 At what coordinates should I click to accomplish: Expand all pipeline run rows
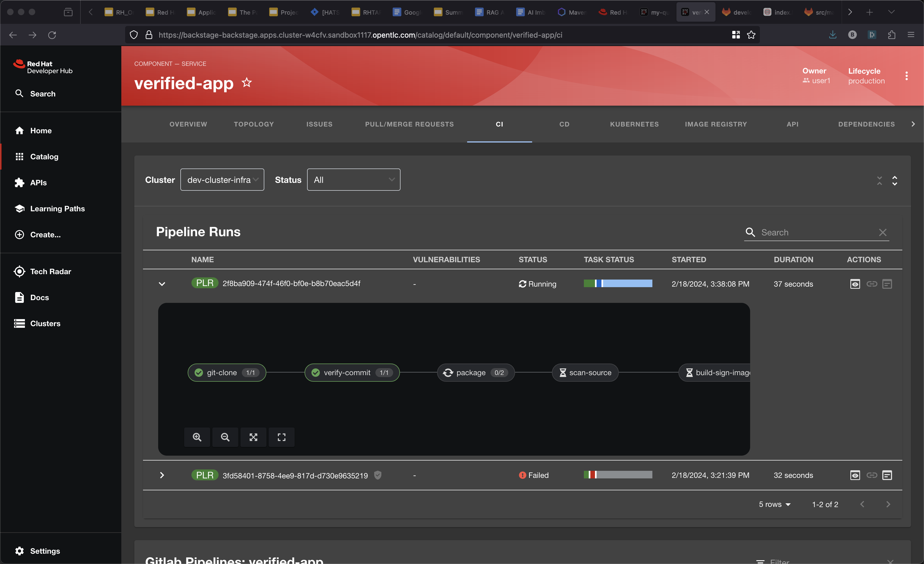[x=894, y=180]
